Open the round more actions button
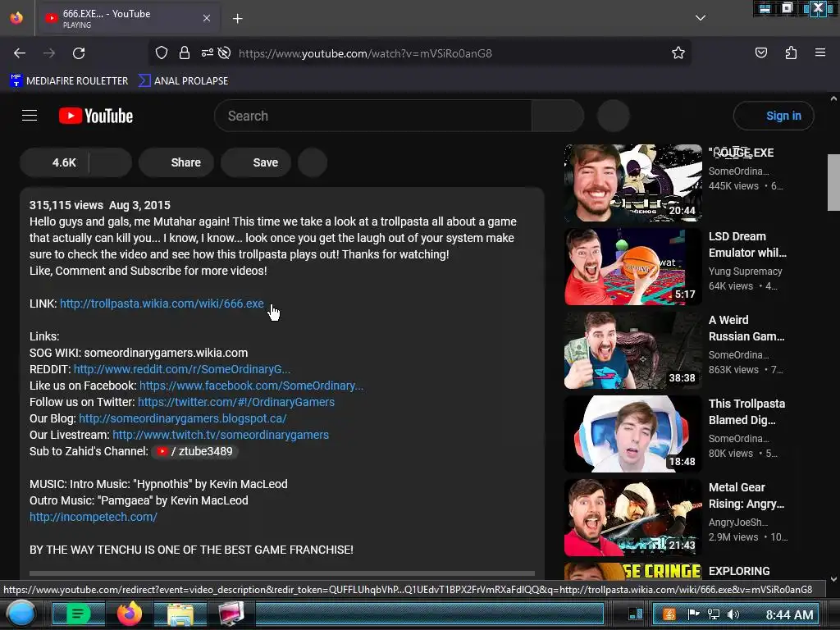The image size is (840, 630). point(313,162)
